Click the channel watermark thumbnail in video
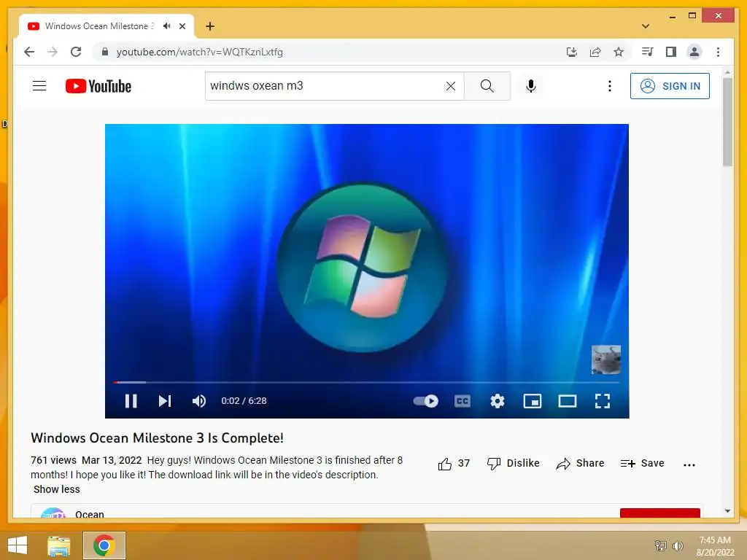The height and width of the screenshot is (560, 747). tap(606, 359)
